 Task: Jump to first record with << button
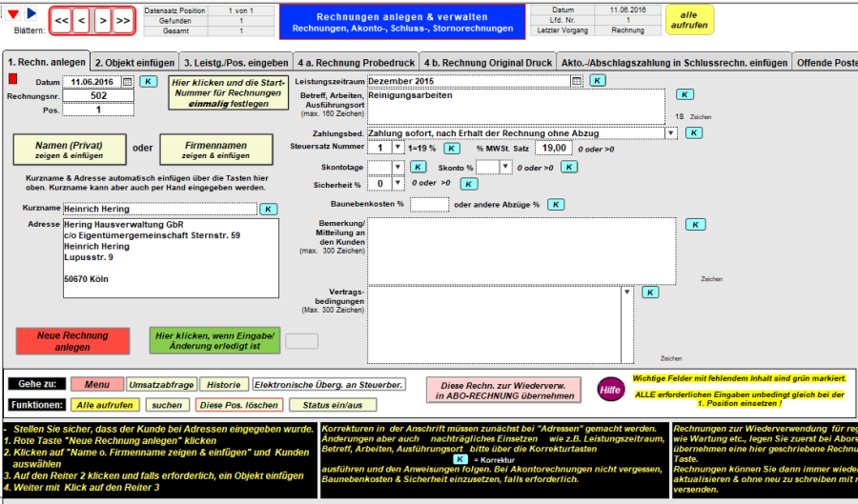tap(61, 19)
